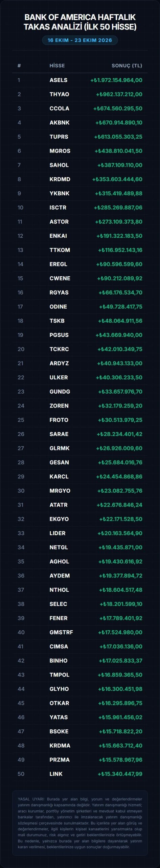Click the ASELS stock row
The width and height of the screenshot is (160, 868).
80,80
